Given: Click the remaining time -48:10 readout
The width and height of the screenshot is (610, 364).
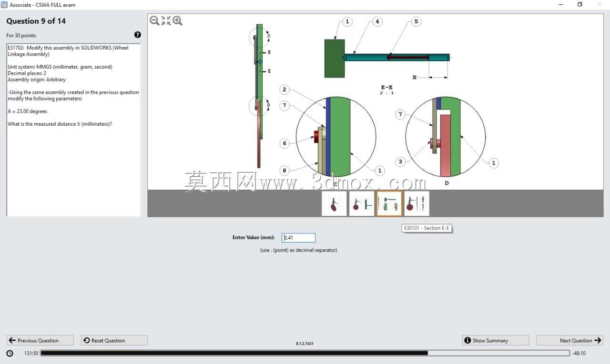Looking at the screenshot, I should [x=579, y=353].
